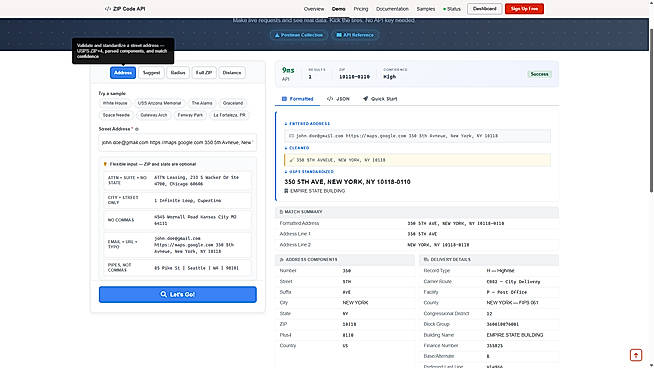Click the ZIP Code API code-bracket logo icon
Screen dimensions: 654x368
(x=108, y=9)
